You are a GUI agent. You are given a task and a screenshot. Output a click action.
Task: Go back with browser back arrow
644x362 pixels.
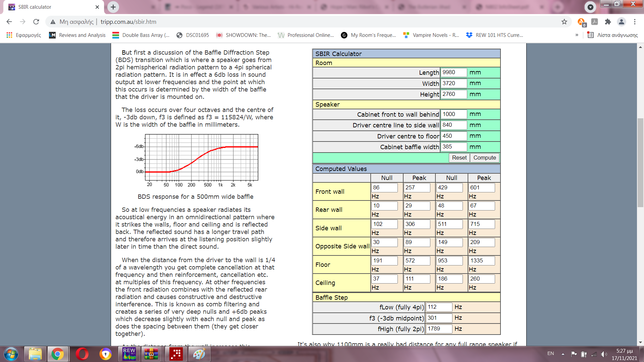click(x=9, y=22)
